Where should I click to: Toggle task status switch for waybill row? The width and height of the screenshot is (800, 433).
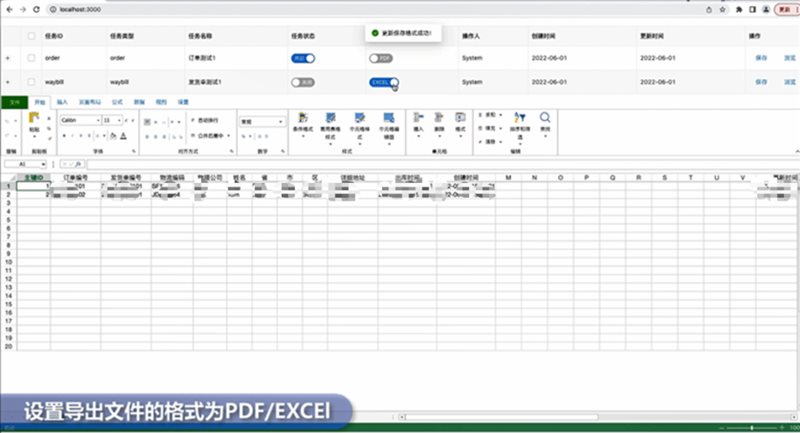303,82
